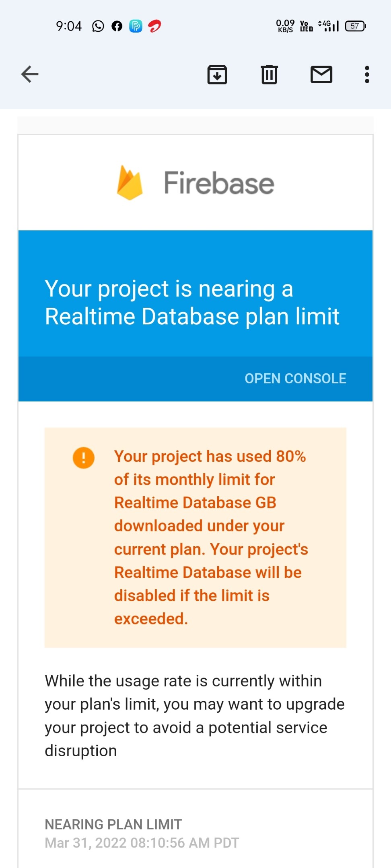Click the Firebase flame logo
Viewport: 391px width, 868px height.
(130, 183)
